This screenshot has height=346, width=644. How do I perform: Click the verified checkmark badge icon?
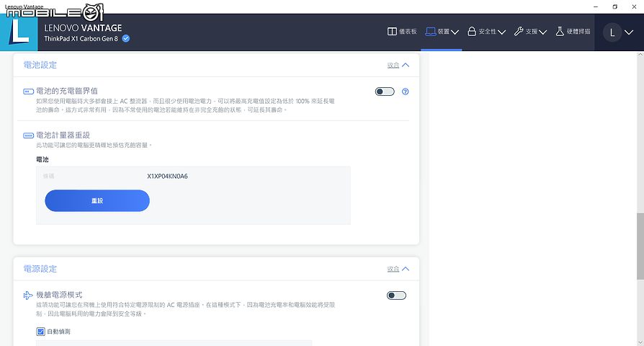tap(126, 39)
